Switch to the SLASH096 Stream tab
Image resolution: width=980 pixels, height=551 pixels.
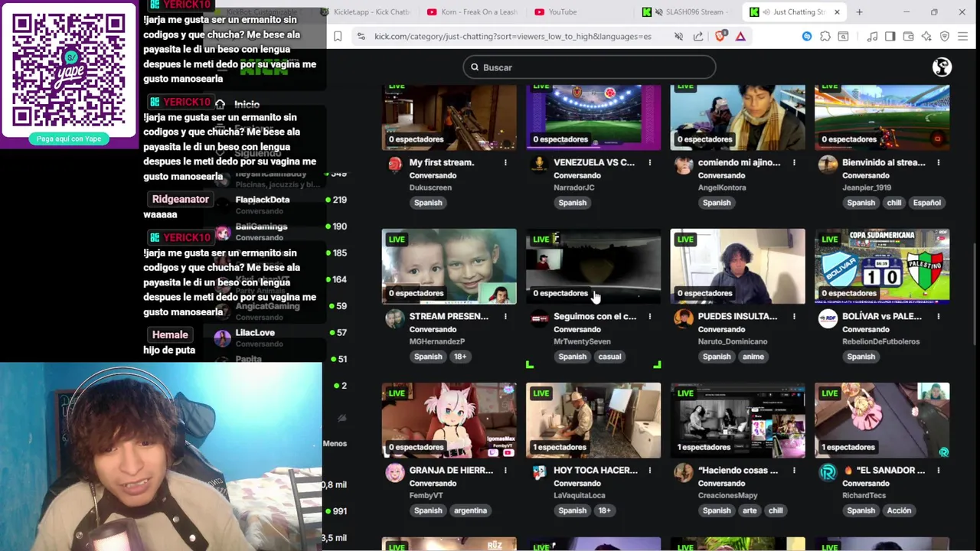[x=687, y=11]
